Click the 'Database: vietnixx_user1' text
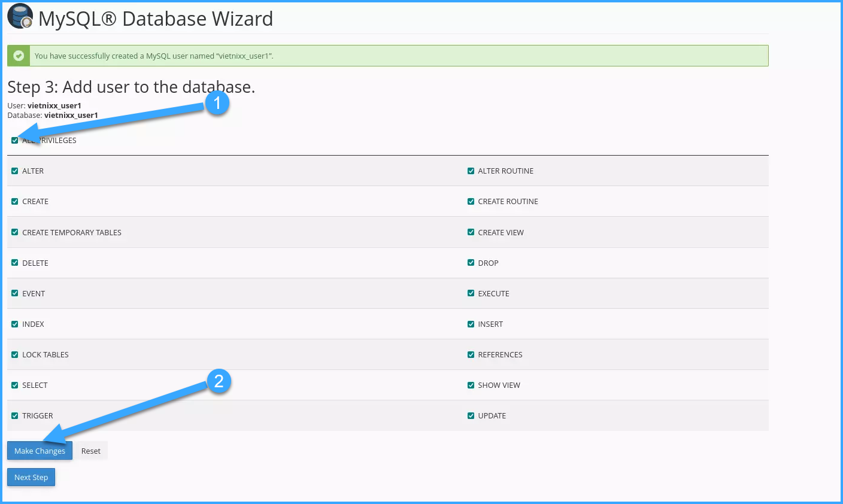 coord(53,116)
